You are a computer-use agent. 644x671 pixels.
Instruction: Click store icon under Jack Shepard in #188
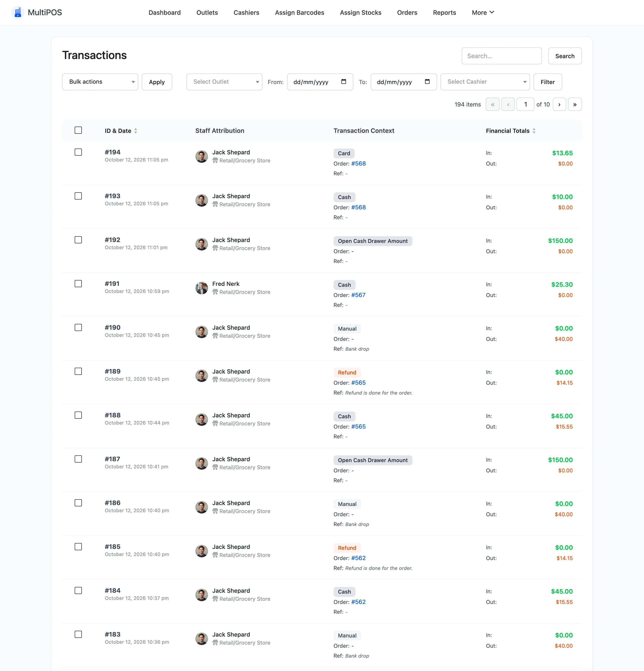click(215, 423)
